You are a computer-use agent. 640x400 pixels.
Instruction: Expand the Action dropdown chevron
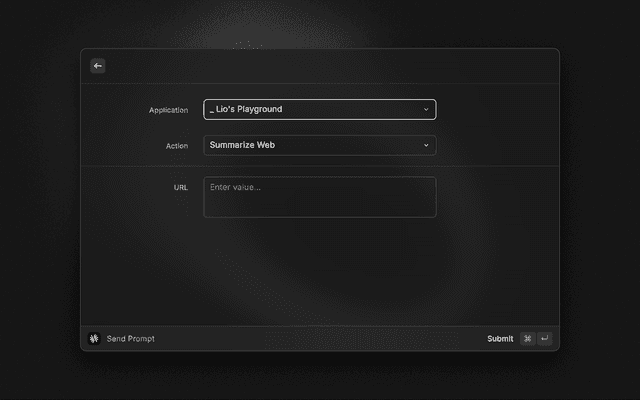click(426, 145)
